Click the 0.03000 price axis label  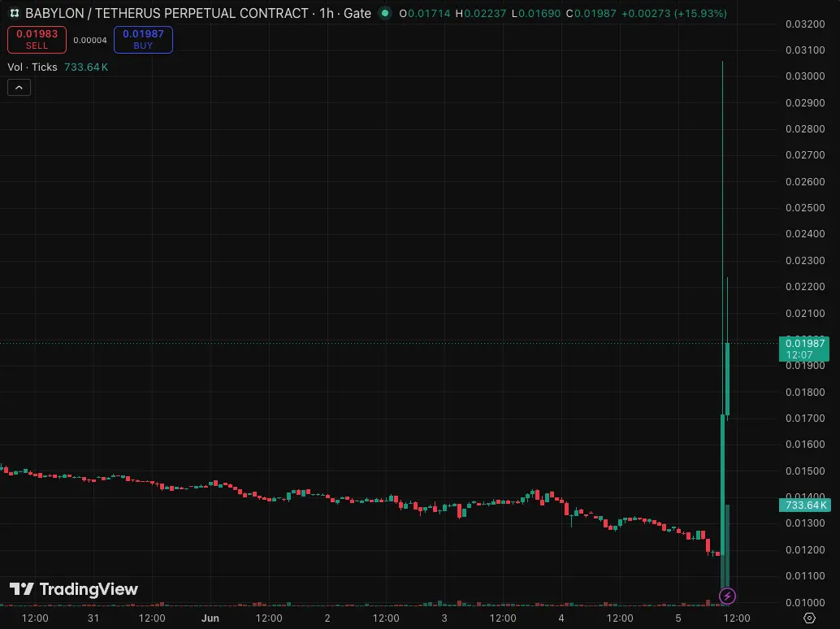[805, 76]
